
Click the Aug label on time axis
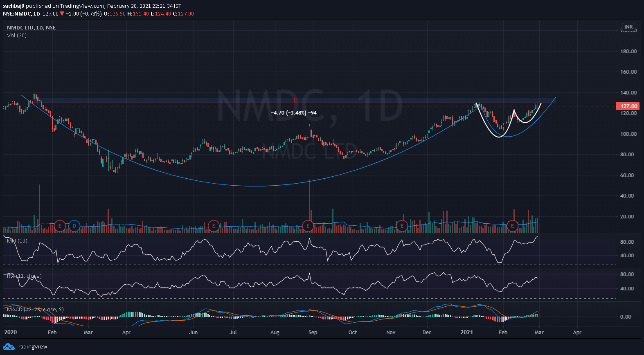pos(275,332)
